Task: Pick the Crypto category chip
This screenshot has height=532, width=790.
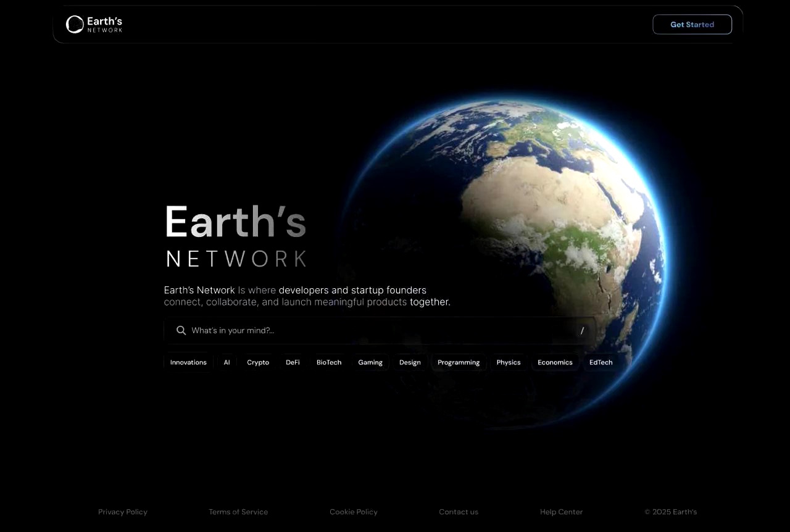Action: point(258,362)
